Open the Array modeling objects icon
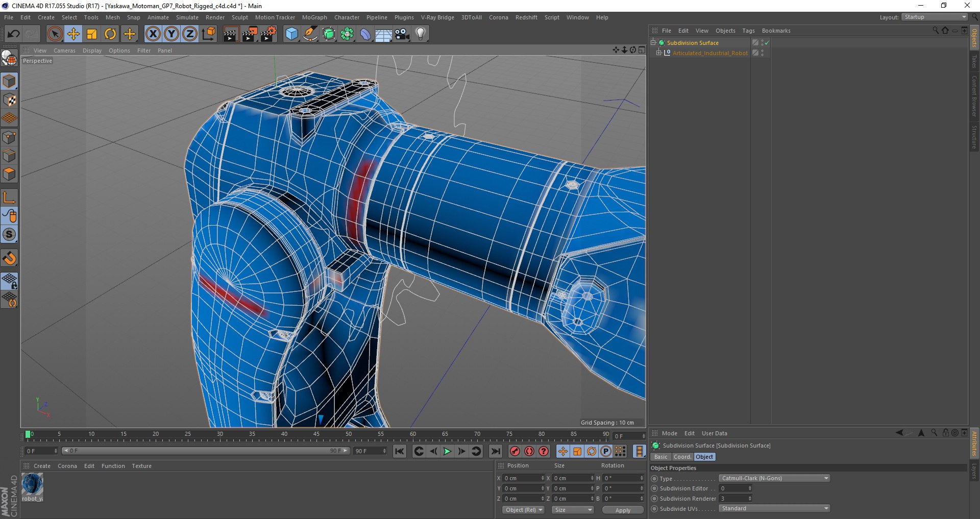Screen dimensions: 980x519 tap(347, 34)
